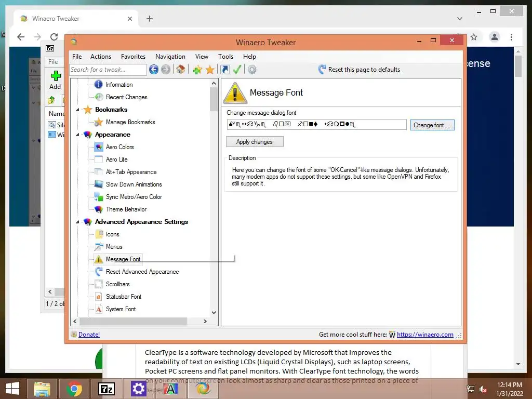532x399 pixels.
Task: Click the Sync Metro/Aero Color icon
Action: (x=99, y=197)
